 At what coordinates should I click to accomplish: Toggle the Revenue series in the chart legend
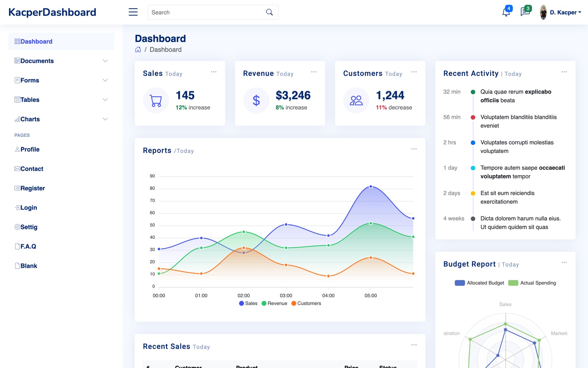point(274,303)
